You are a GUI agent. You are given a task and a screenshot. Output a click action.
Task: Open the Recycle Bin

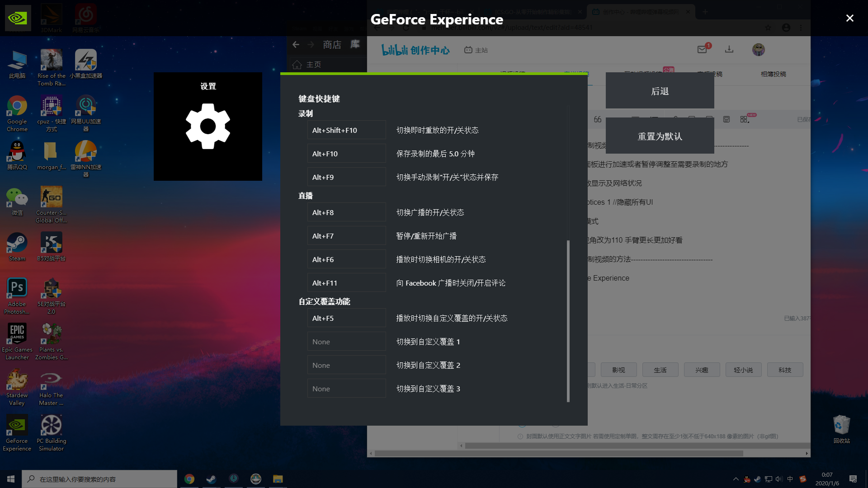point(841,425)
